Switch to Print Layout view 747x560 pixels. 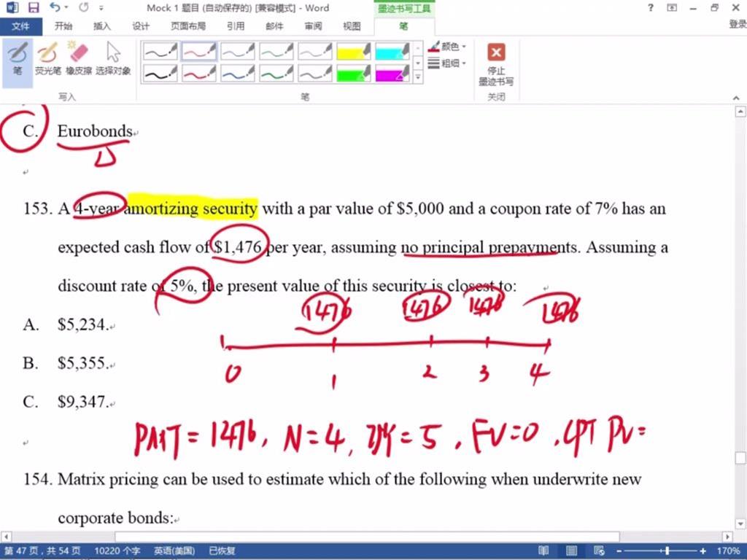pyautogui.click(x=571, y=551)
